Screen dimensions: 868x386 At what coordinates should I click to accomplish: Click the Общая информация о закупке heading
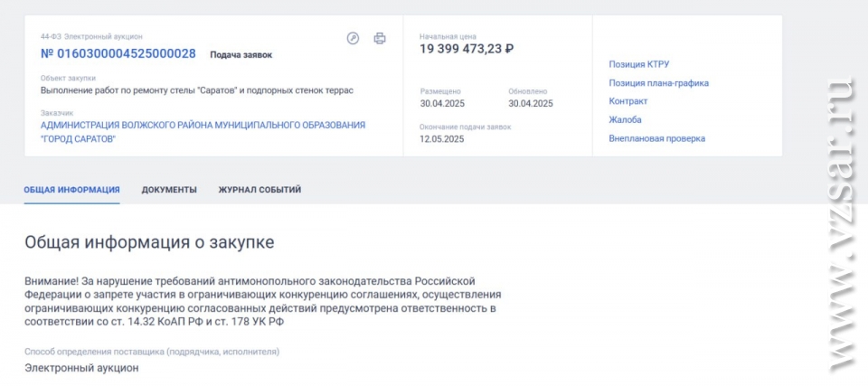(x=149, y=242)
